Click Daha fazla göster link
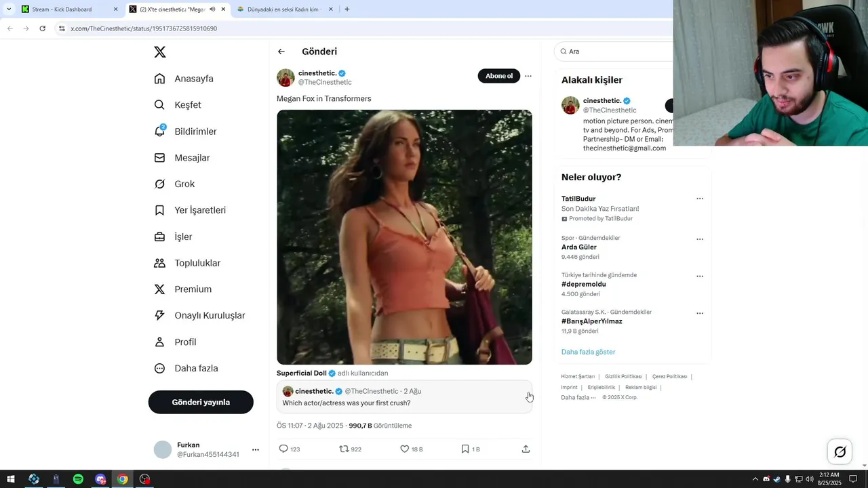The height and width of the screenshot is (488, 868). pyautogui.click(x=588, y=352)
